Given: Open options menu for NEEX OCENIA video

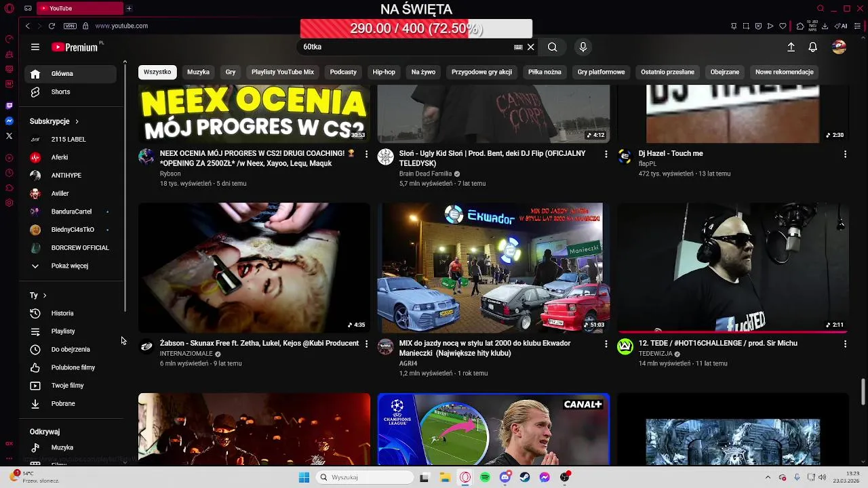Looking at the screenshot, I should point(366,155).
